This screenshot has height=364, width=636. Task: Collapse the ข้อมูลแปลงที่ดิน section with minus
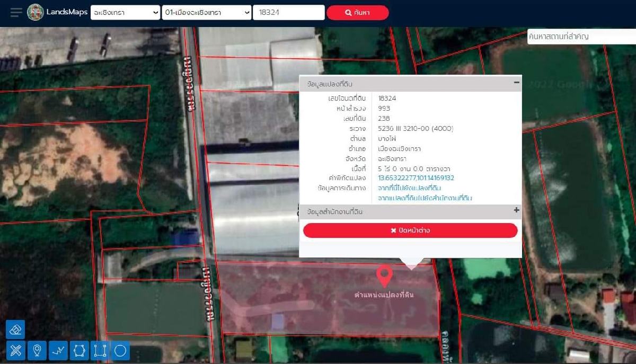coord(516,83)
